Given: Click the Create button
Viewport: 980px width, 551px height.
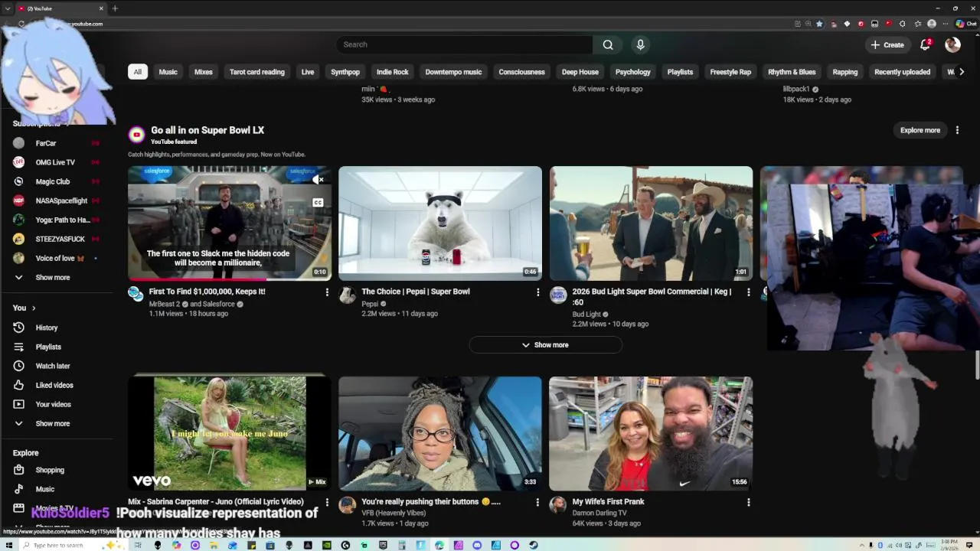Looking at the screenshot, I should pos(887,44).
